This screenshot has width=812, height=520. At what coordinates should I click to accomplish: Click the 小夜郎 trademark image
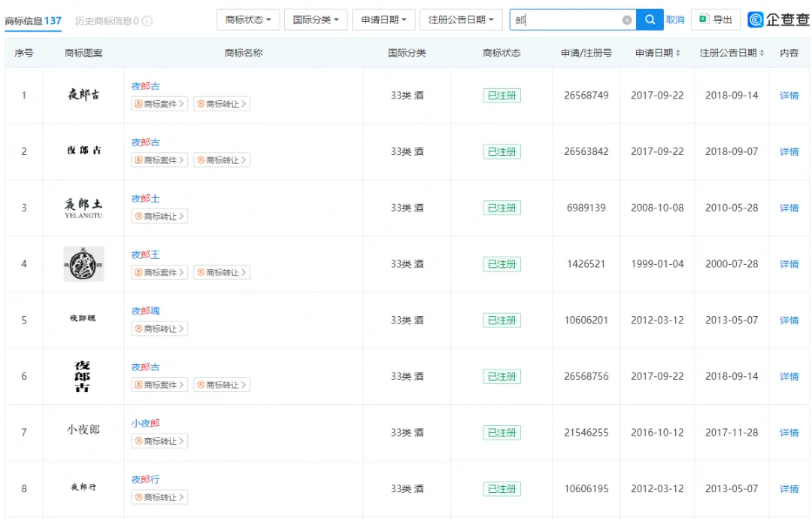coord(83,429)
